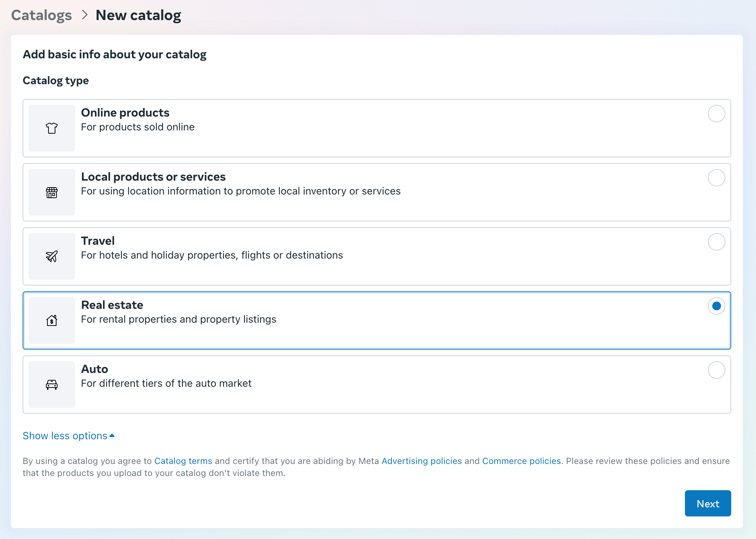Click the airplane icon for Travel
The height and width of the screenshot is (539, 756).
tap(52, 256)
